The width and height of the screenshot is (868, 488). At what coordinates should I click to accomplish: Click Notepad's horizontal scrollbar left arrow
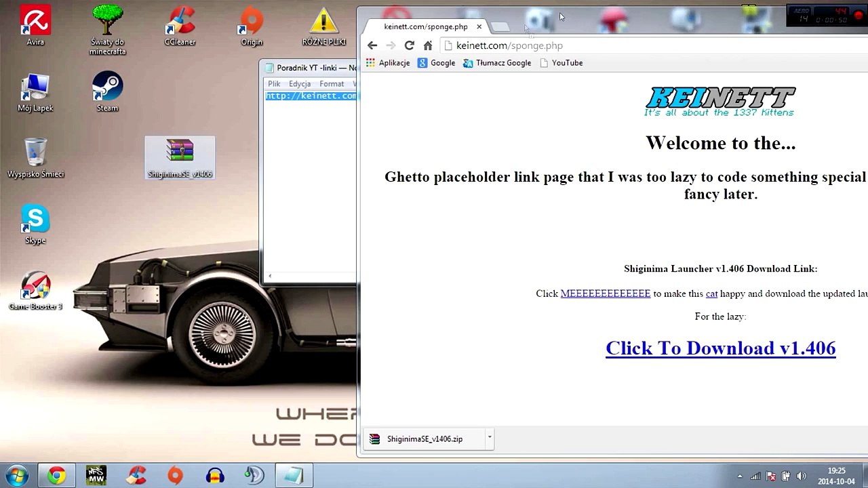point(270,276)
